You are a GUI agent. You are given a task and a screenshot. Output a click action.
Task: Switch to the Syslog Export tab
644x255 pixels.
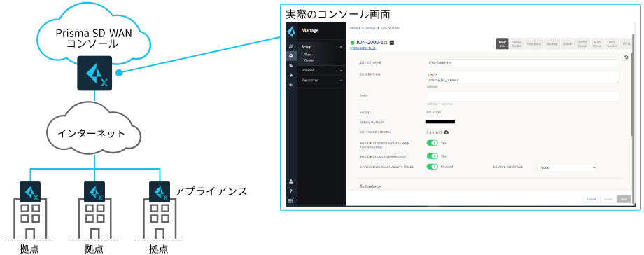pos(582,43)
